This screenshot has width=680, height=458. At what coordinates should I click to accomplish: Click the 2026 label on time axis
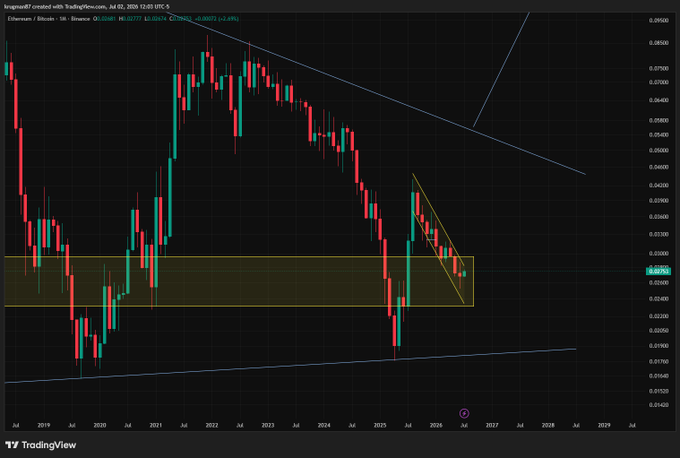[436, 425]
